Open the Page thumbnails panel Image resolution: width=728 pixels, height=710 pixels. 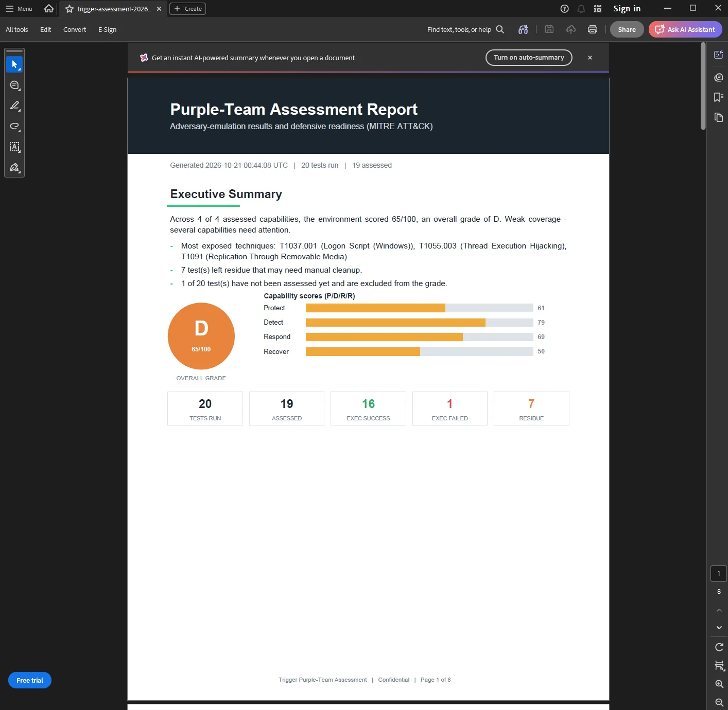(719, 117)
